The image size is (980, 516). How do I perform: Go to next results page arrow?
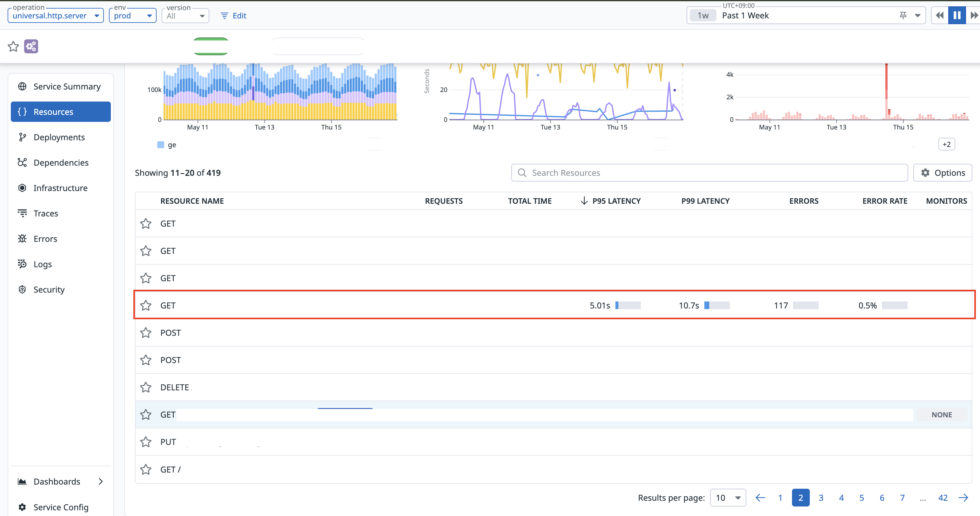tap(963, 498)
